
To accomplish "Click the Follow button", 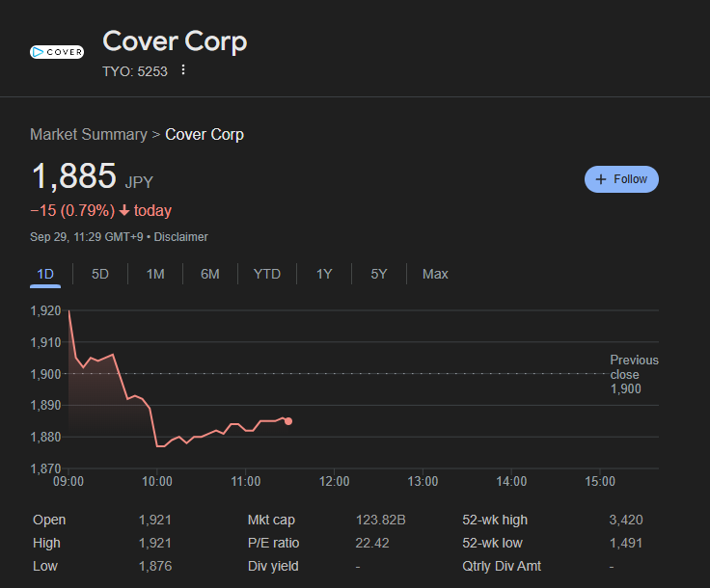I will coord(621,179).
